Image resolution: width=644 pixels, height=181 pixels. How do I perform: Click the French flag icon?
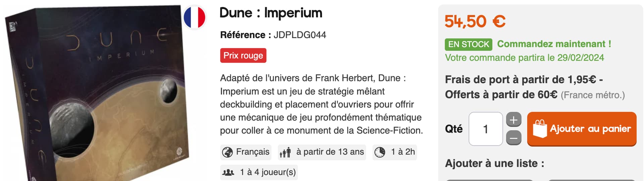[195, 17]
